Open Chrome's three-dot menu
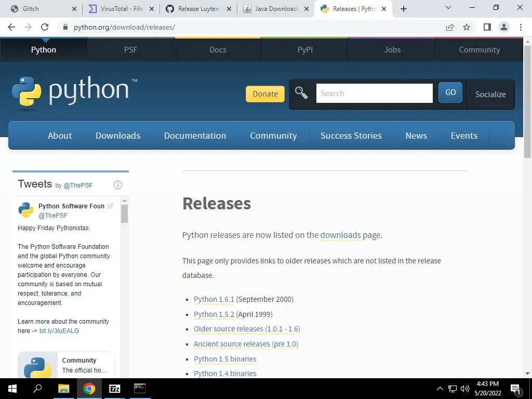Screen dimensions: 532x399 pyautogui.click(x=521, y=27)
